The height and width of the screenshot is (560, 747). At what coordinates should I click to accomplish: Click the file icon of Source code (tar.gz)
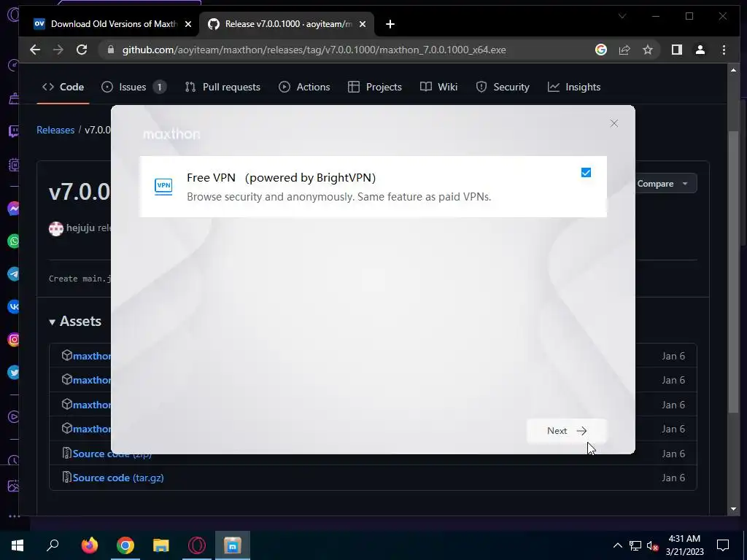point(66,477)
